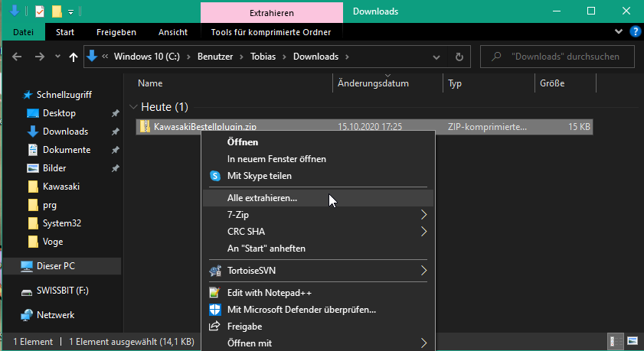This screenshot has width=644, height=351.
Task: Go up one folder level arrow
Action: [x=73, y=57]
